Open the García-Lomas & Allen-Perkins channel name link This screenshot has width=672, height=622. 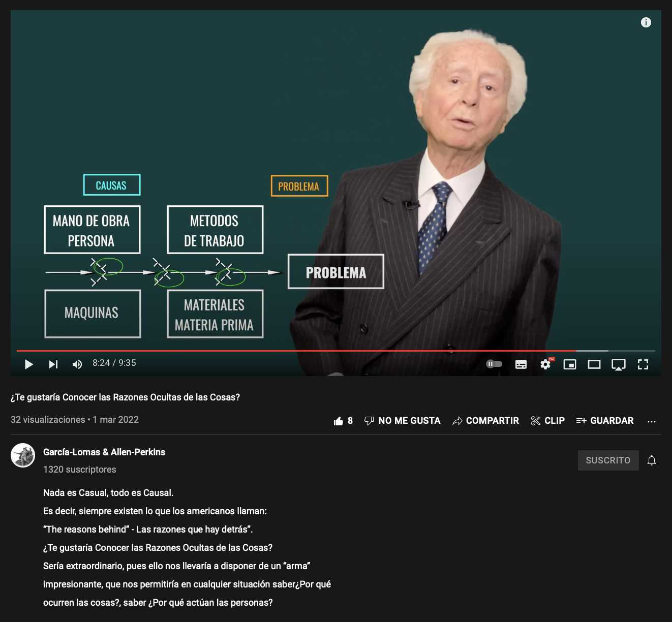(x=104, y=452)
